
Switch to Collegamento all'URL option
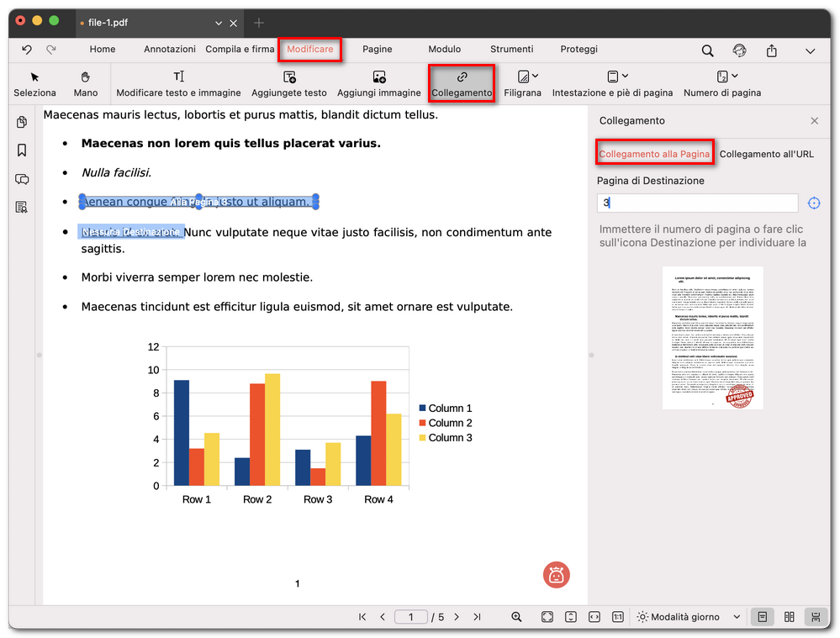click(x=766, y=154)
